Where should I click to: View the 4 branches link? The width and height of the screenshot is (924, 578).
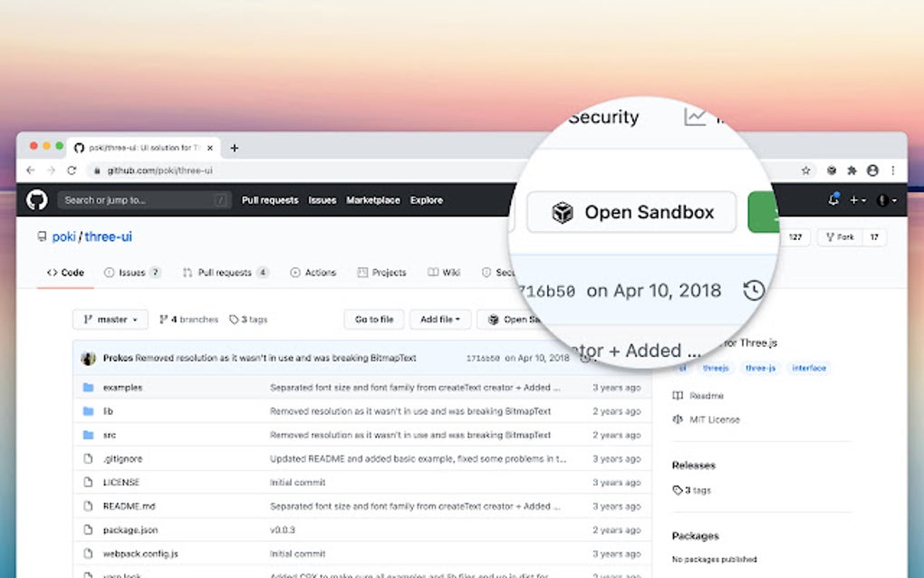coord(188,319)
